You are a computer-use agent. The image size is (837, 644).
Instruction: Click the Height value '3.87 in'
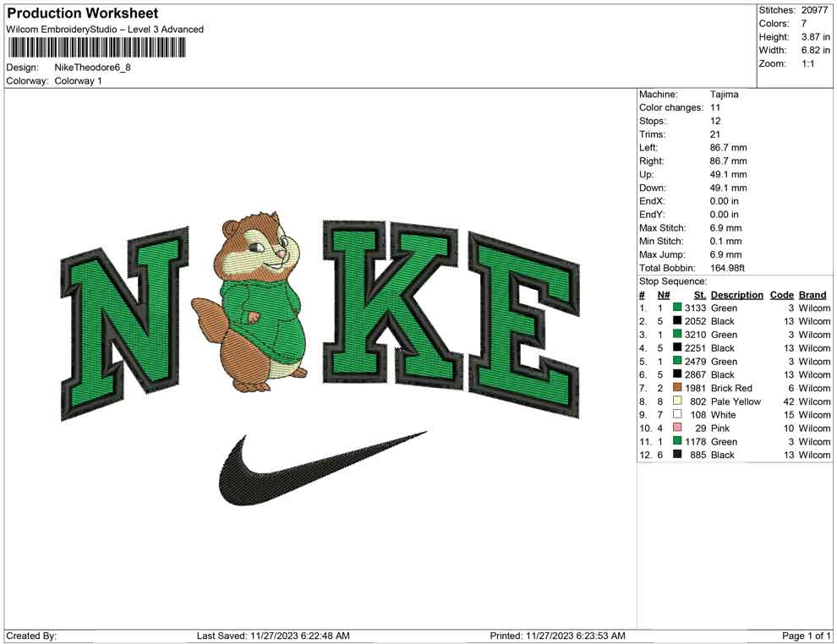coord(816,37)
